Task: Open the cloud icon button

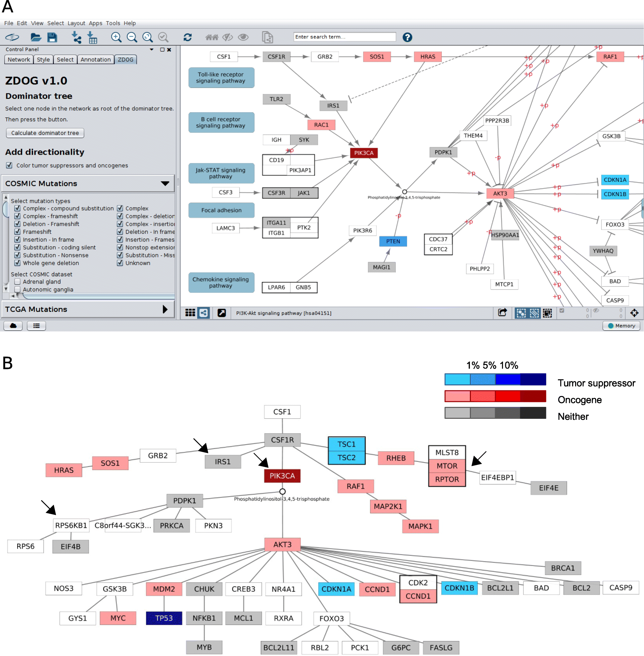Action: [x=13, y=326]
